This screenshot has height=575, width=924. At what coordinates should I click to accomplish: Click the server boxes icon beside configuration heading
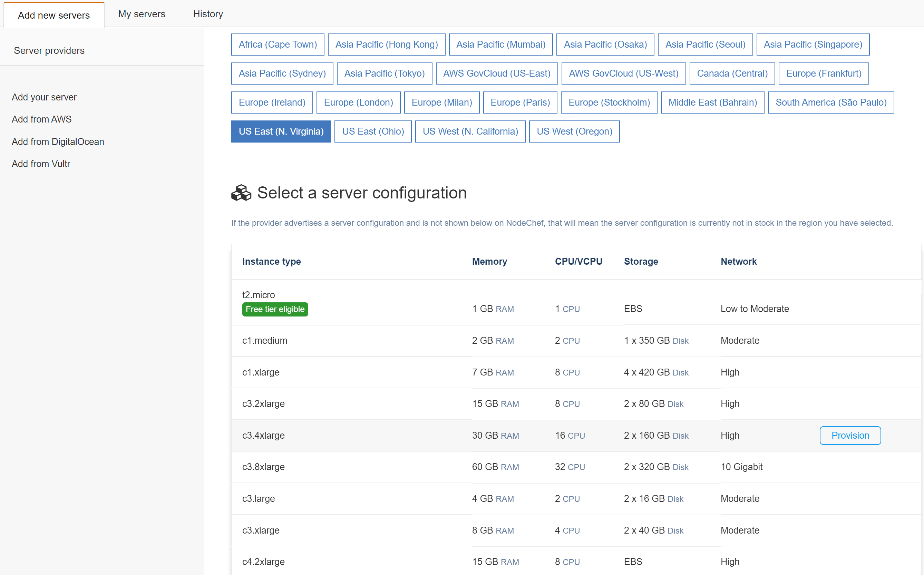click(241, 193)
